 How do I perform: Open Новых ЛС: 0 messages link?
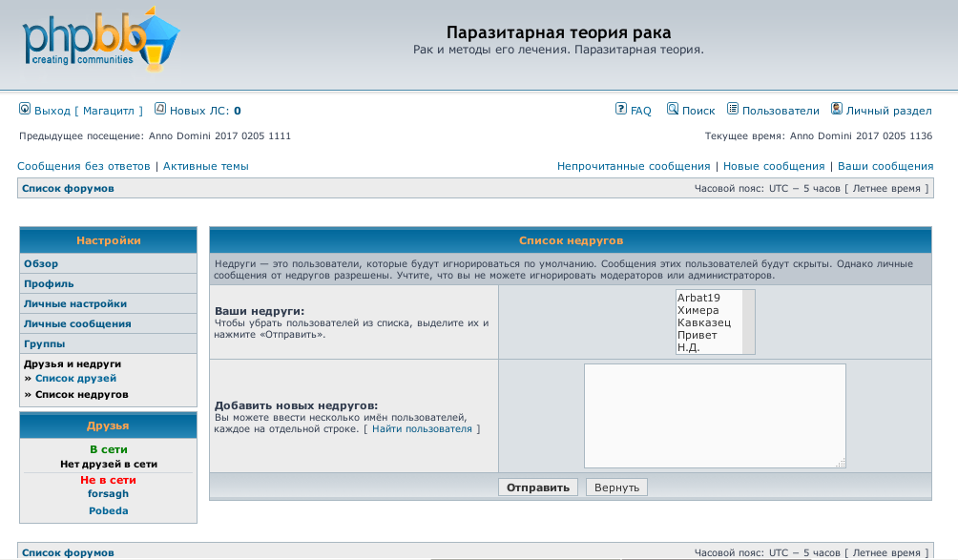coord(205,111)
